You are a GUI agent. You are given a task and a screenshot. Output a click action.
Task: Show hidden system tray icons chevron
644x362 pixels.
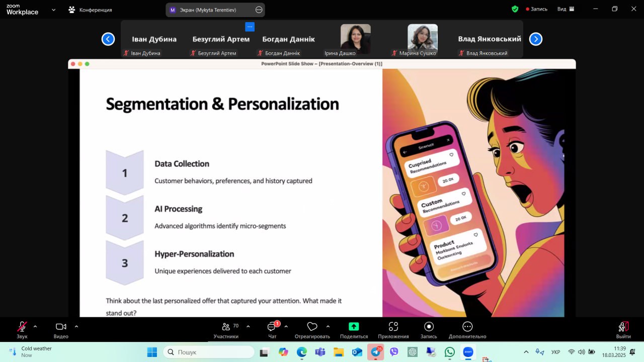click(x=526, y=352)
